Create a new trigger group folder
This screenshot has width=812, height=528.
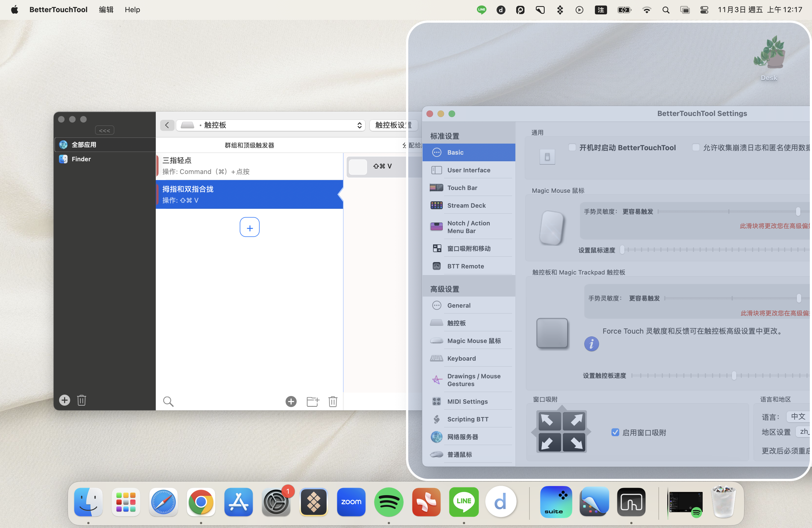[x=313, y=402]
